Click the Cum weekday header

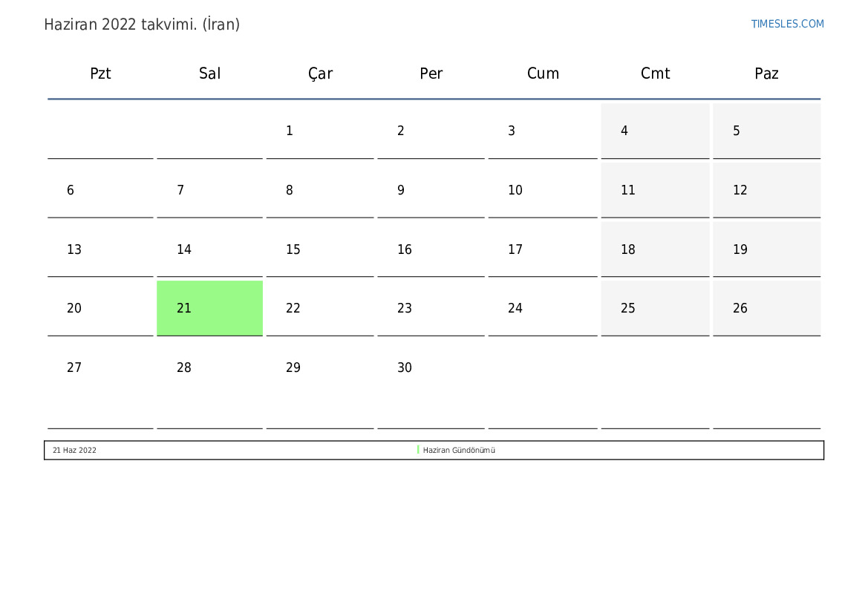(x=543, y=74)
